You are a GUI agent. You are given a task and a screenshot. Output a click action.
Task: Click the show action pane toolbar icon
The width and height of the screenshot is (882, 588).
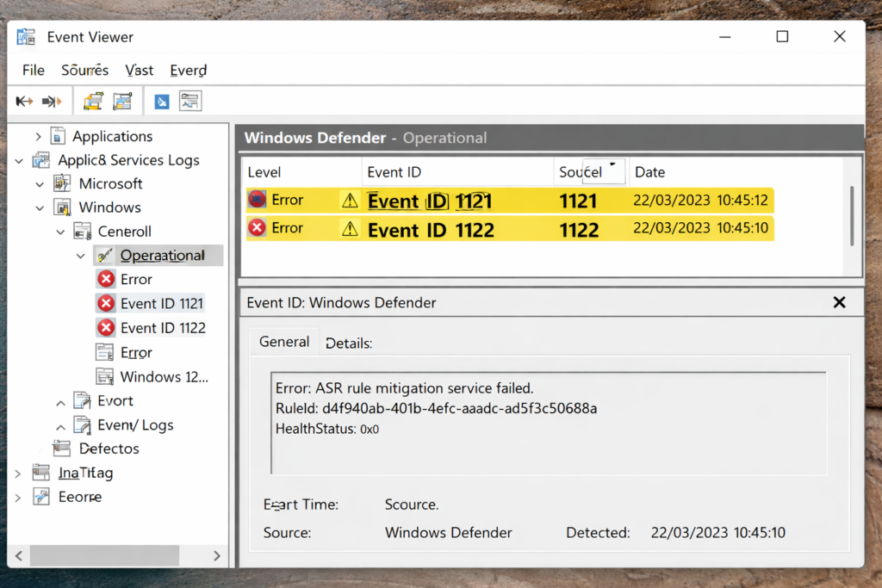point(189,101)
